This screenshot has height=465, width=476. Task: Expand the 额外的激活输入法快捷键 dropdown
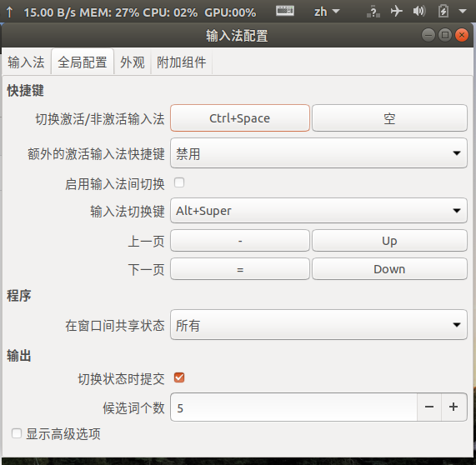(x=318, y=153)
